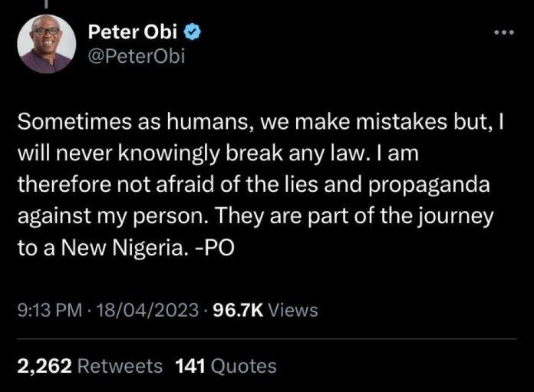Open the 141 Quotes list
Screen dimensions: 534x392
point(226,366)
